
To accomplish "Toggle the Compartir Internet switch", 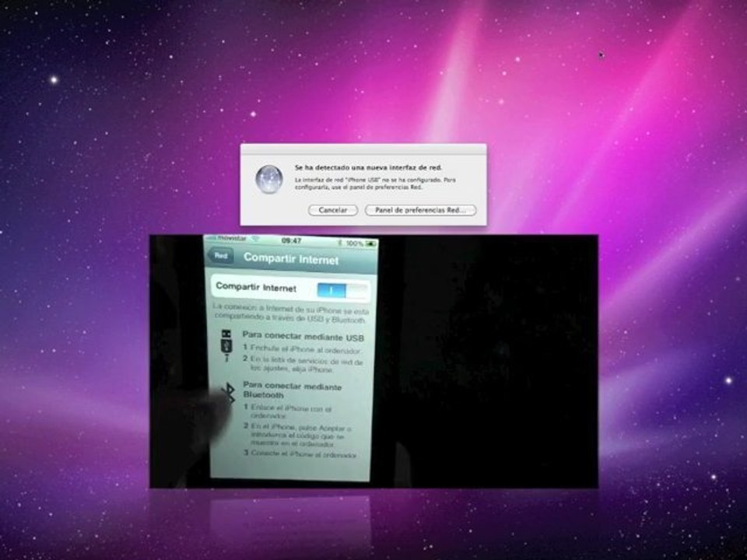I will coord(342,290).
